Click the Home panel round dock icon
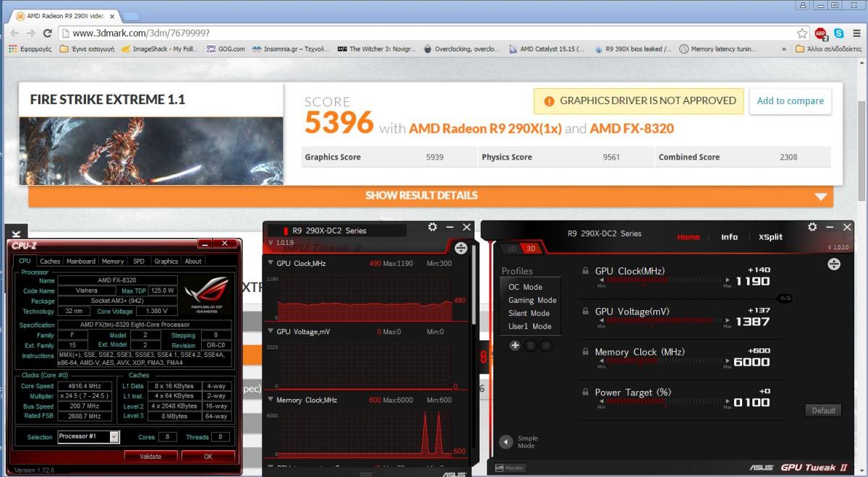Viewport: 868px width, 477px height. [833, 265]
